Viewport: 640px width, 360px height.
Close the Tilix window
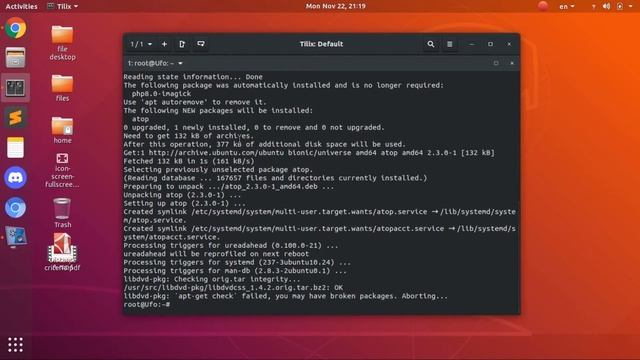click(509, 44)
